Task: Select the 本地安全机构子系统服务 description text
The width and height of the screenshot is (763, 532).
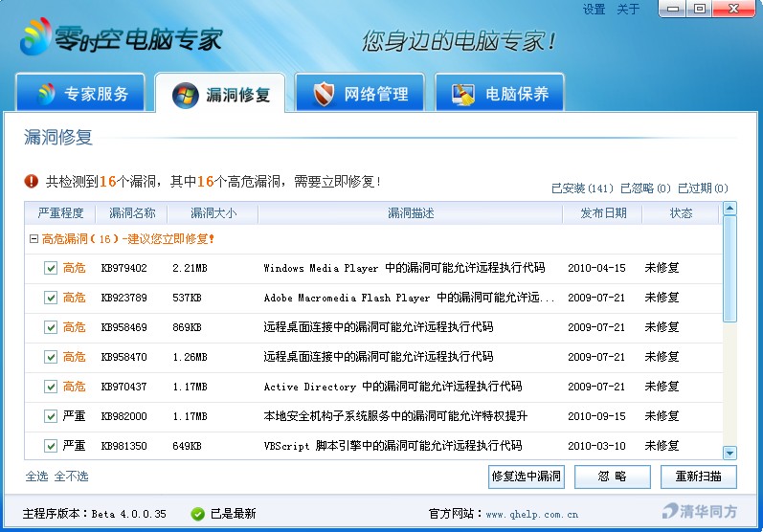Action: (x=395, y=416)
